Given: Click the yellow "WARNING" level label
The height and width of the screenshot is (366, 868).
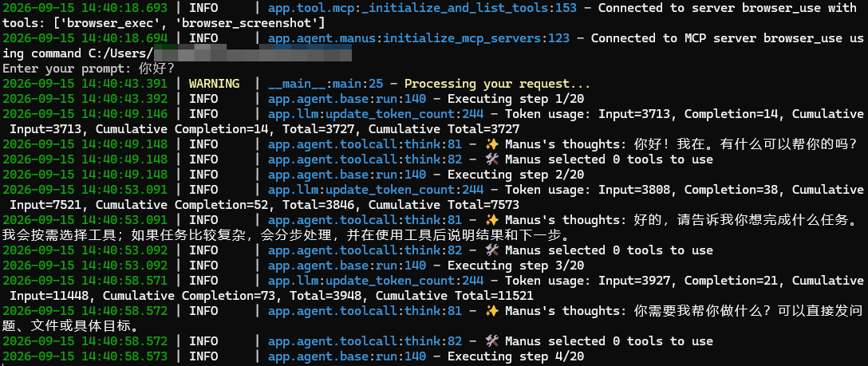Looking at the screenshot, I should click(x=215, y=84).
